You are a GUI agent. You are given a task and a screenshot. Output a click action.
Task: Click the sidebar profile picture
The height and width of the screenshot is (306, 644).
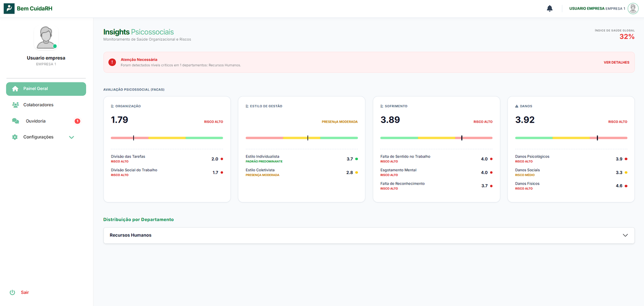click(46, 38)
